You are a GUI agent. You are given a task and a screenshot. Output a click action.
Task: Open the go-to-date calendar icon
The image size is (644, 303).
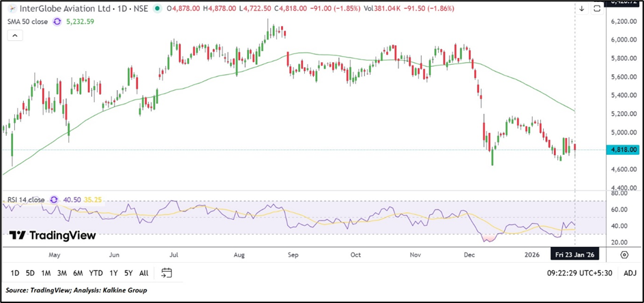pyautogui.click(x=166, y=273)
